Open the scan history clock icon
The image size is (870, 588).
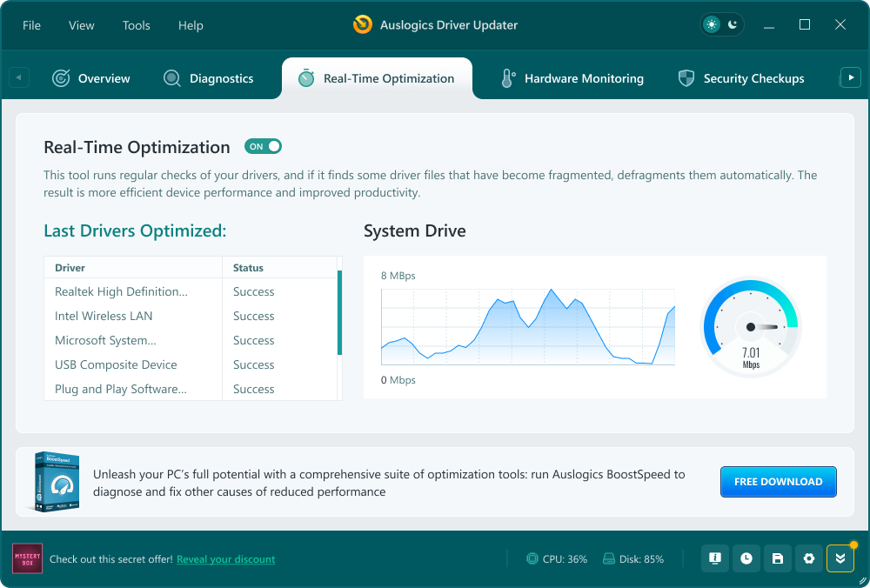(x=746, y=558)
